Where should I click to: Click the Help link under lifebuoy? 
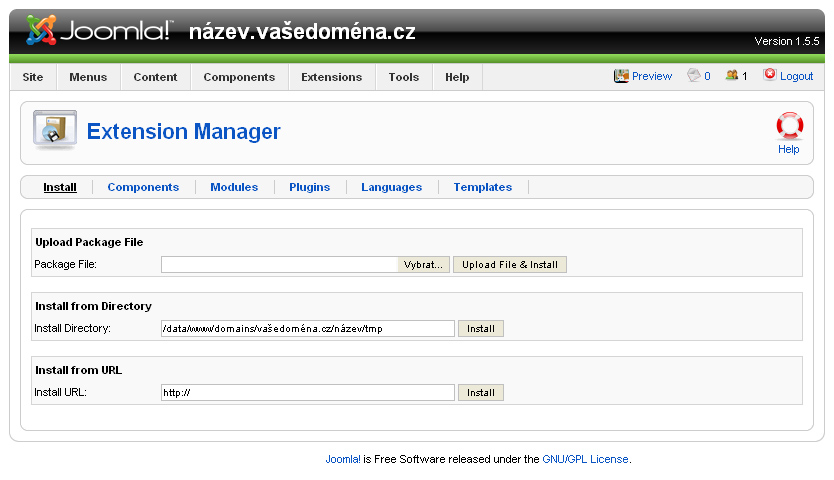tap(788, 150)
